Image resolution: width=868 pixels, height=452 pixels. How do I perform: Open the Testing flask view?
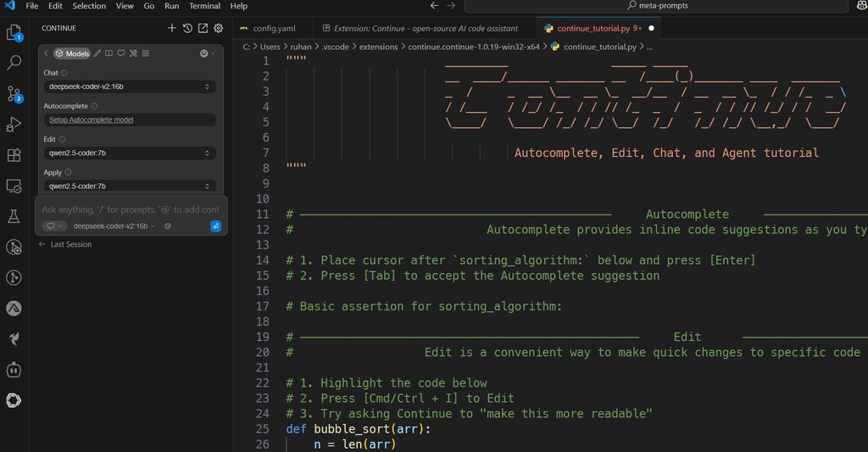click(x=14, y=216)
